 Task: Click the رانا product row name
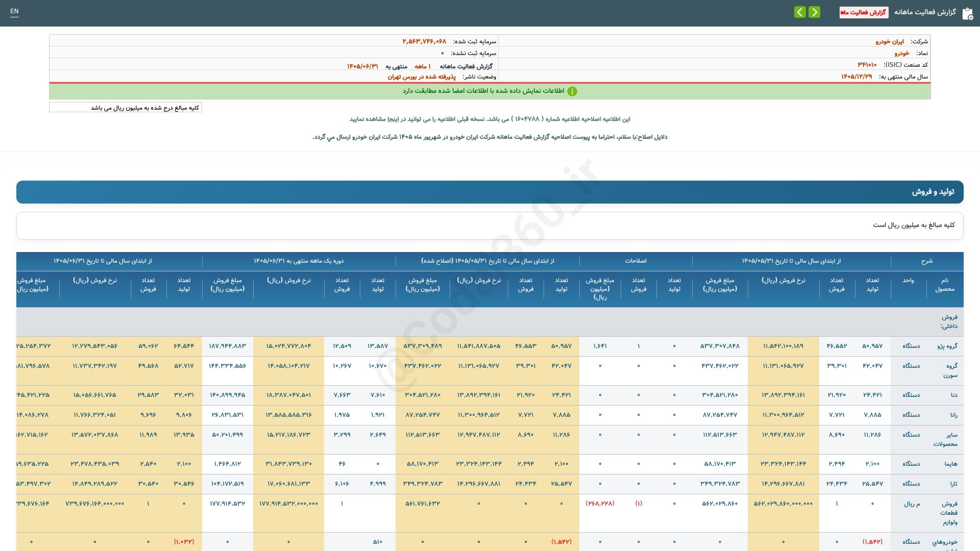[953, 415]
